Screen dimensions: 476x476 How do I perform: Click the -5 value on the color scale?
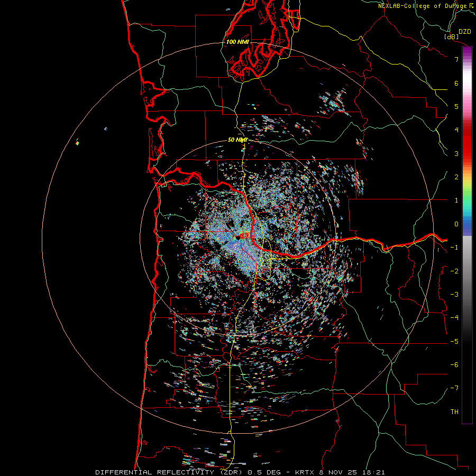click(x=454, y=341)
